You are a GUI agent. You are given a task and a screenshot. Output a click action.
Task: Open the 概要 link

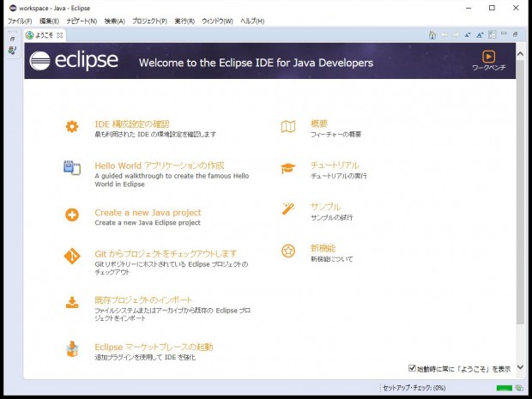tap(319, 124)
